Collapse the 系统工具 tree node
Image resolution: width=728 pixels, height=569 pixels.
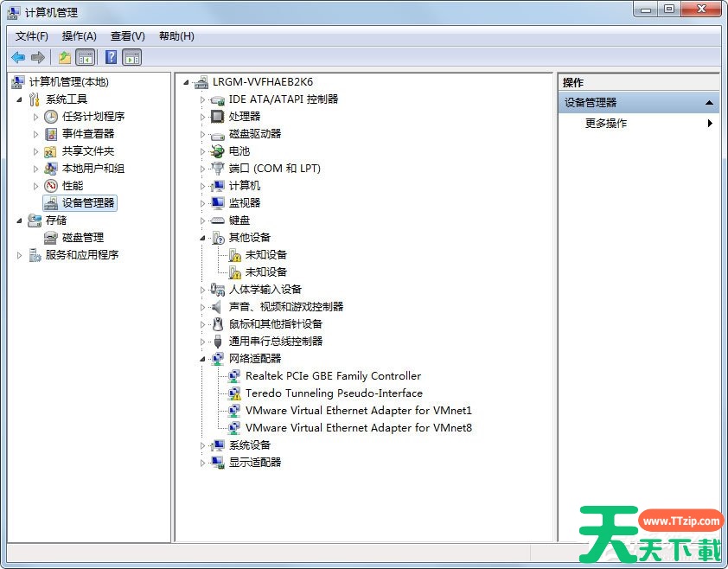[x=20, y=99]
